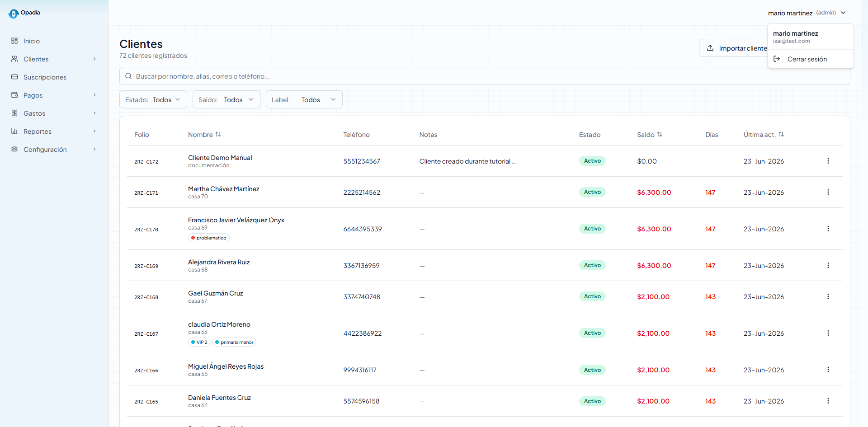This screenshot has width=868, height=427.
Task: Sort table by Última act. column
Action: [x=764, y=135]
